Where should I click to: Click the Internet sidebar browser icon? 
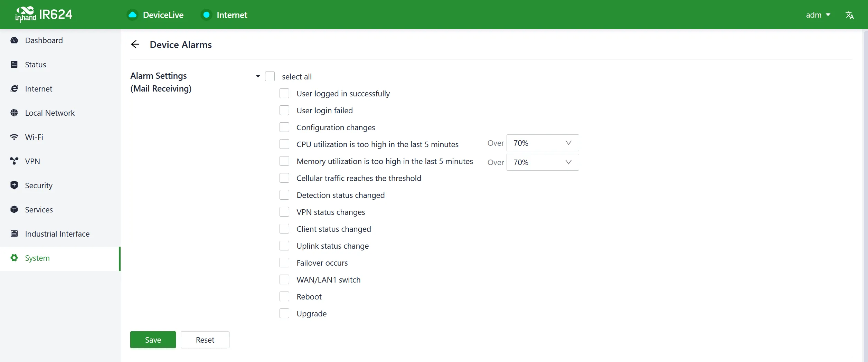pyautogui.click(x=14, y=89)
